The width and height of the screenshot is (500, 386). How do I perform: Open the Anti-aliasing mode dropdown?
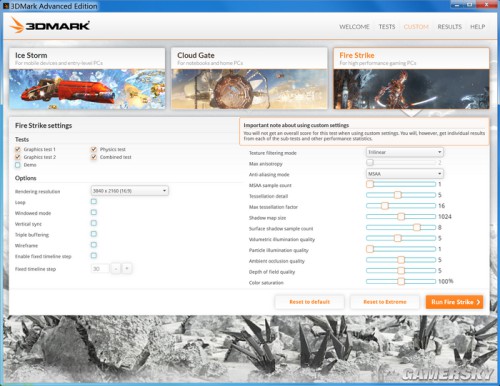pyautogui.click(x=405, y=174)
